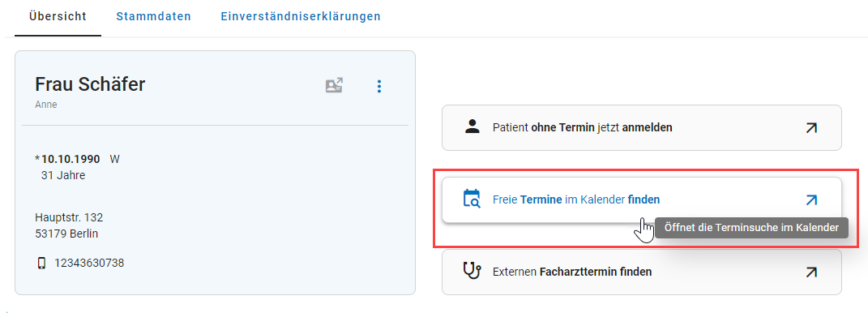Switch to the Stammdaten tab
868x313 pixels.
tap(153, 16)
